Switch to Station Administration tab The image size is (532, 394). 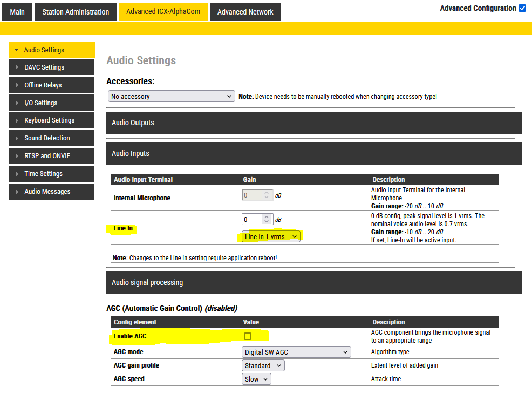click(x=76, y=12)
